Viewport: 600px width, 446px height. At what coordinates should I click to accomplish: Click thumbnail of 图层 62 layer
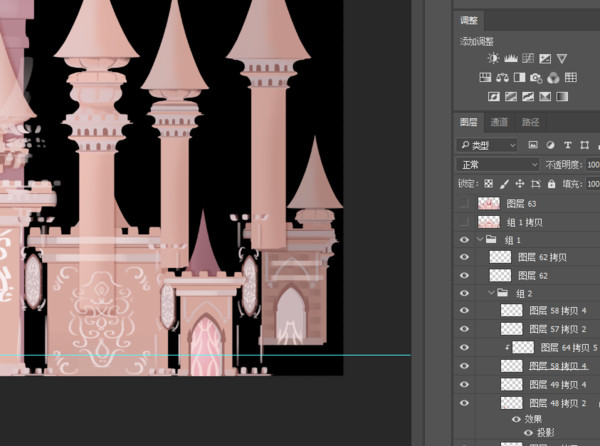click(x=500, y=275)
